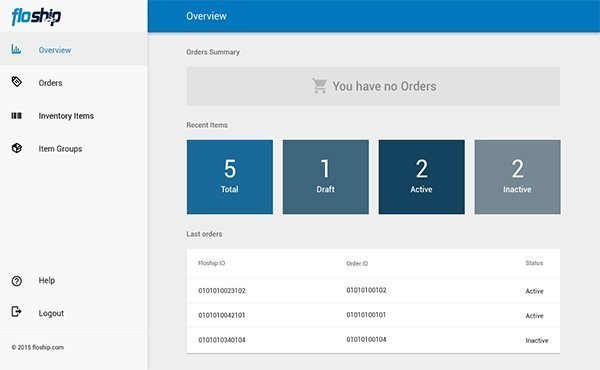The image size is (600, 370).
Task: Select Floship ID 0101010023102
Action: (222, 291)
